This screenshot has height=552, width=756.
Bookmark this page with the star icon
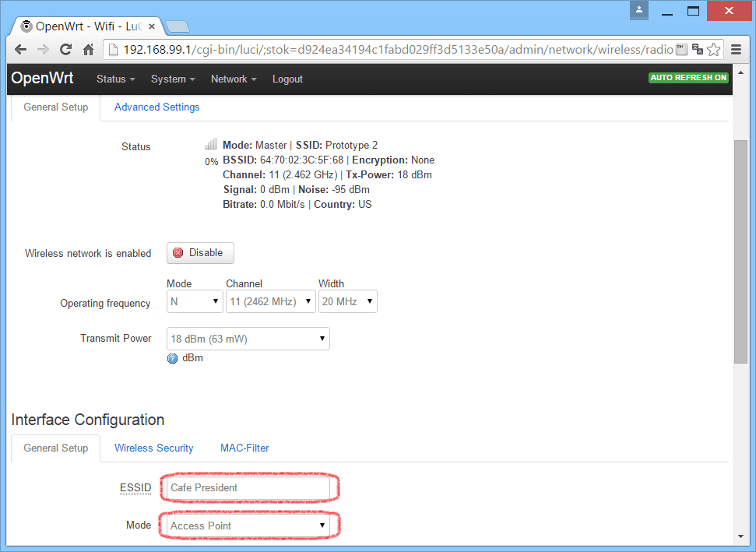(x=714, y=49)
